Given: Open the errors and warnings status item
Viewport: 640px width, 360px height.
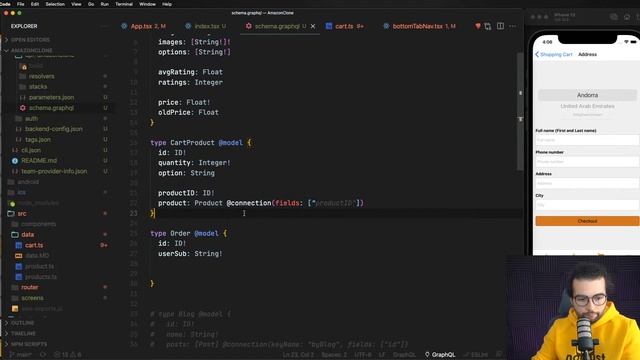Looking at the screenshot, I should (68, 355).
